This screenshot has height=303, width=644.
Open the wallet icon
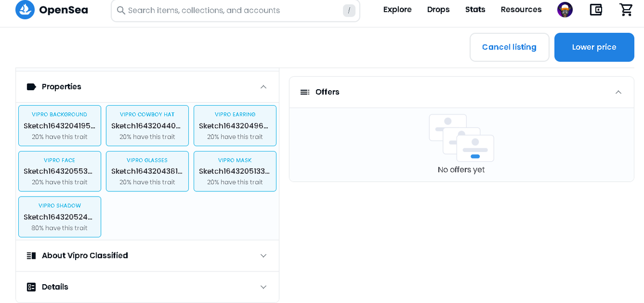596,10
